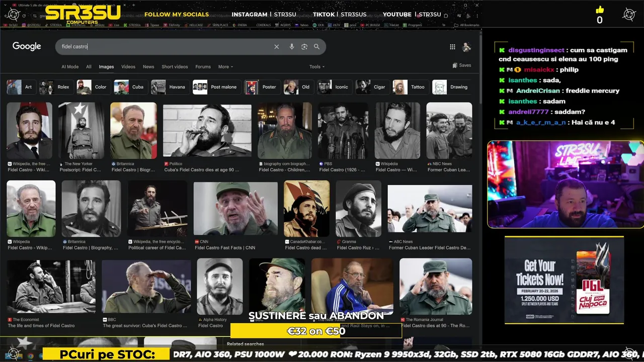The image size is (644, 362).
Task: Go to the Google logo homepage
Action: 27,46
